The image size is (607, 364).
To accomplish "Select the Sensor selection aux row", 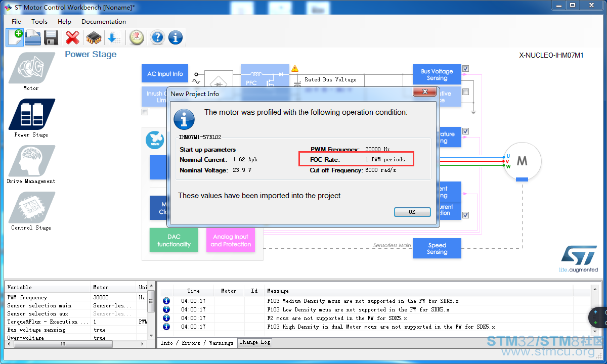I will coord(76,313).
